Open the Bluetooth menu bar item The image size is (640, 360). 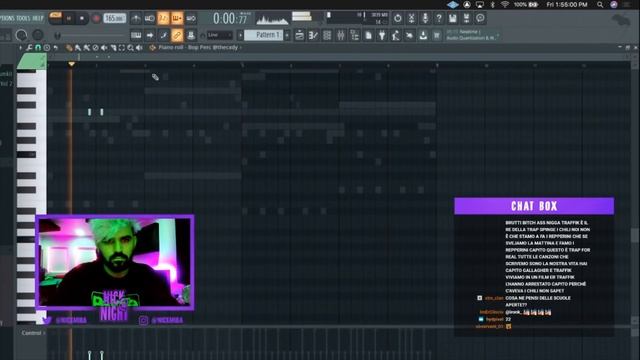tap(492, 5)
